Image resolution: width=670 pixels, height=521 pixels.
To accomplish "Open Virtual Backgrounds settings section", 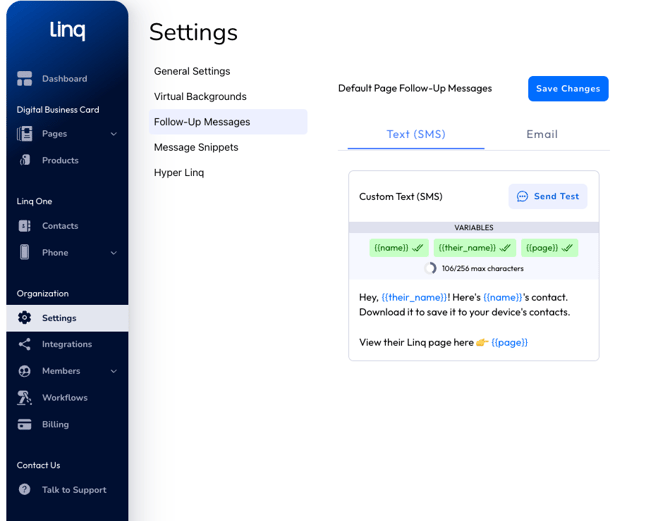I will point(200,97).
